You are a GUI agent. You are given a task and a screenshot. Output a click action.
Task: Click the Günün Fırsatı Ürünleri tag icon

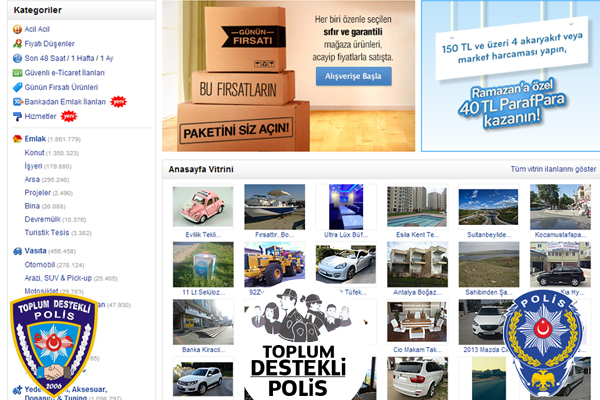pos(17,87)
